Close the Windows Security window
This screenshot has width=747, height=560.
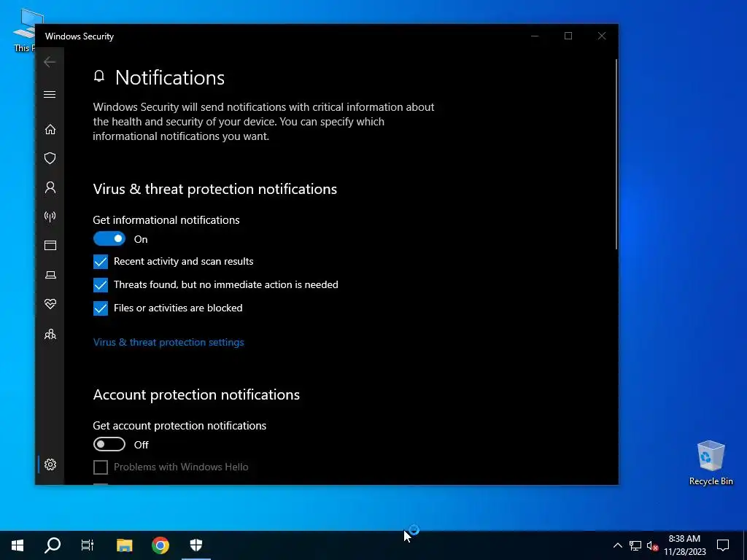pos(602,36)
